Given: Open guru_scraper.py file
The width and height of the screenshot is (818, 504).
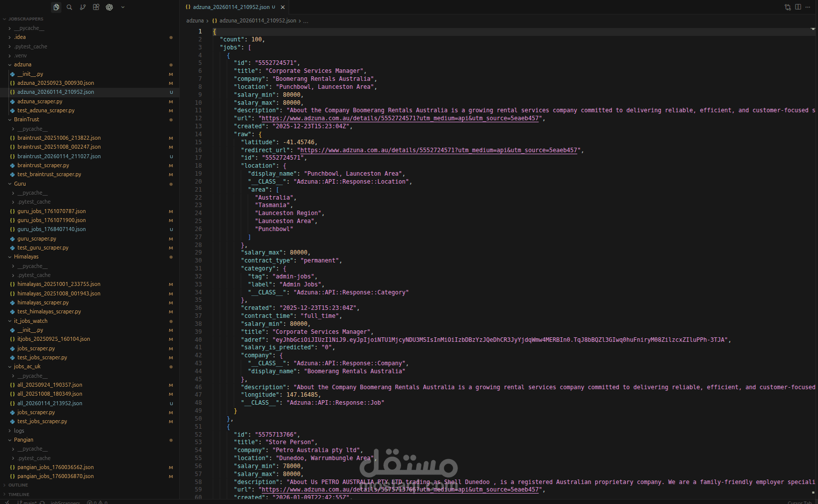Looking at the screenshot, I should (x=37, y=239).
